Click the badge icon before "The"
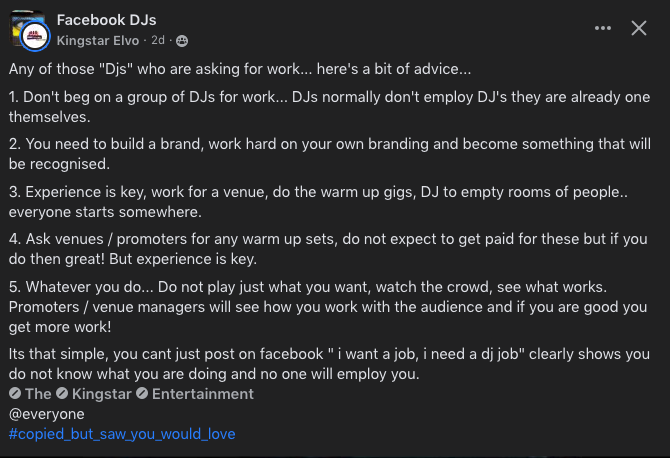 (14, 394)
